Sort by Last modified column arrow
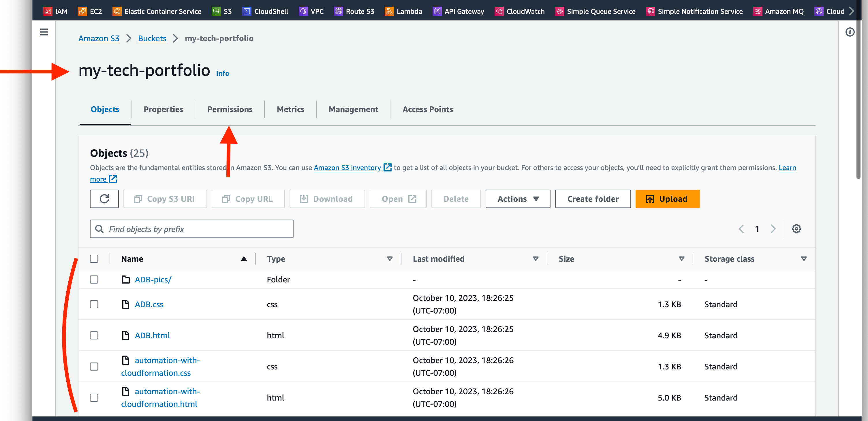Viewport: 868px width, 421px height. coord(536,259)
